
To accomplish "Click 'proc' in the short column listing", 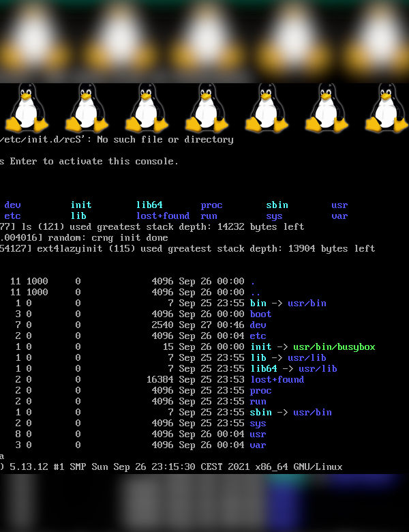I will [x=211, y=205].
